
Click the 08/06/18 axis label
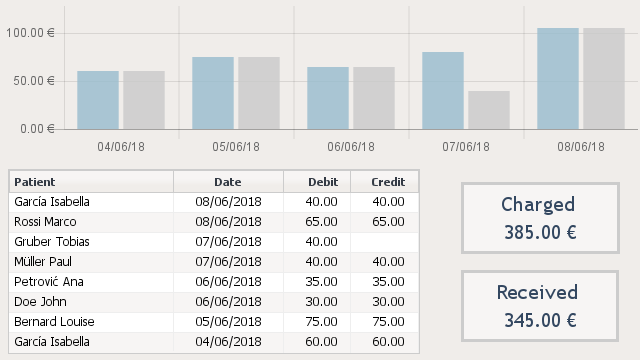coord(581,147)
